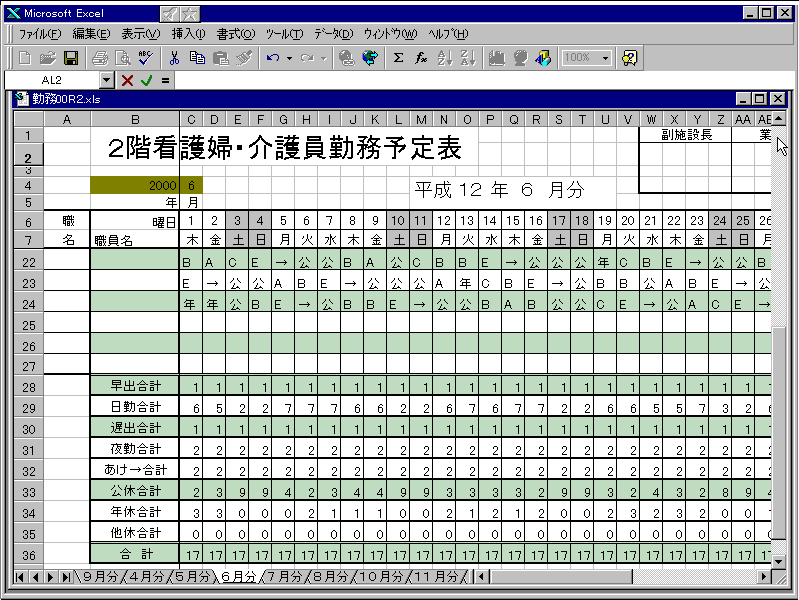Switch to the 10月分 sheet tab

point(382,577)
